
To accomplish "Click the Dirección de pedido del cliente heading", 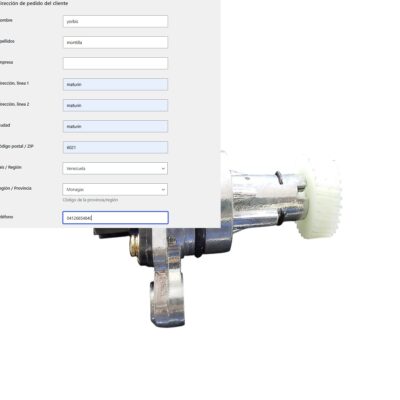I will click(x=34, y=3).
